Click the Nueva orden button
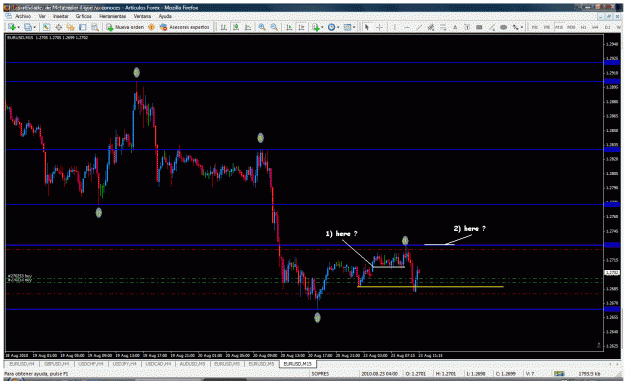 click(x=125, y=27)
